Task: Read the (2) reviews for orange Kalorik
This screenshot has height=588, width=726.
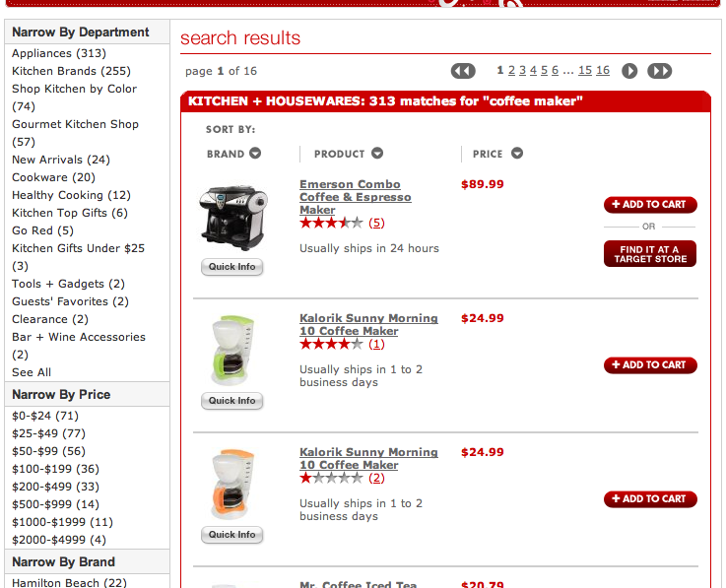Action: click(376, 479)
